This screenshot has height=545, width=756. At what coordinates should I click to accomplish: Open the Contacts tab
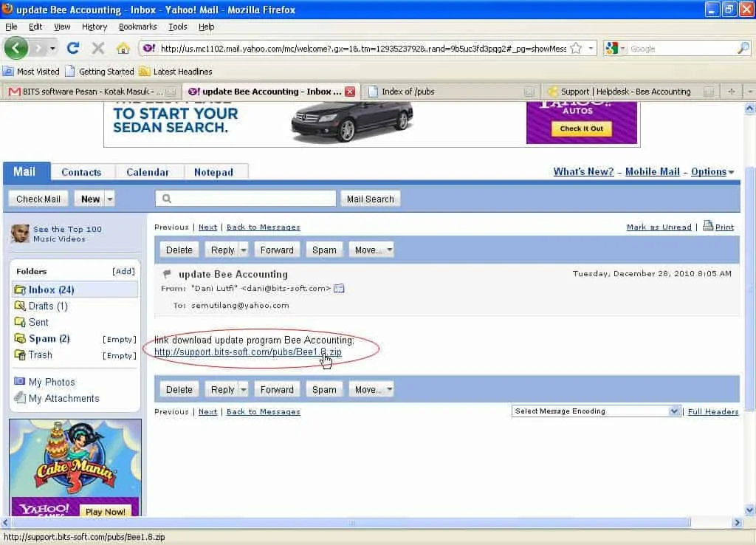(x=81, y=172)
